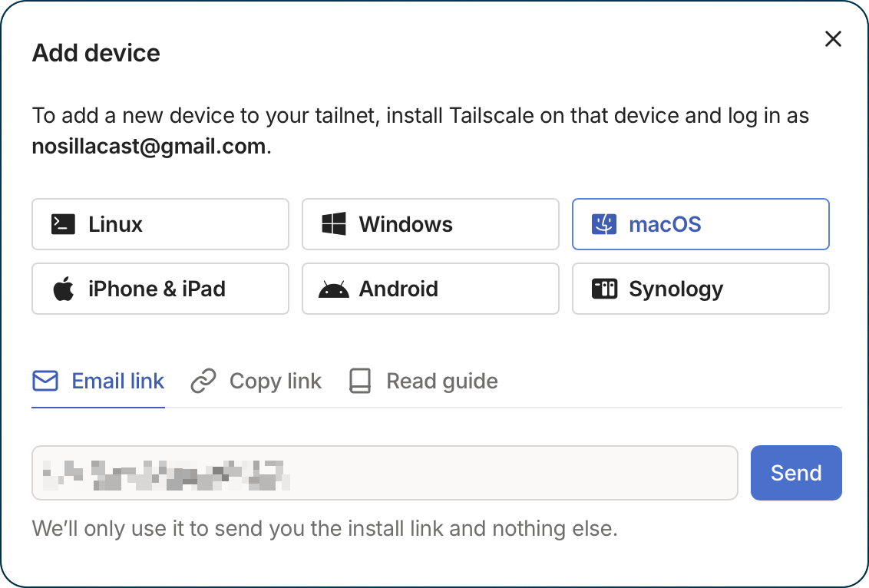Select the Linux device option
Viewport: 869px width, 588px height.
click(x=160, y=224)
